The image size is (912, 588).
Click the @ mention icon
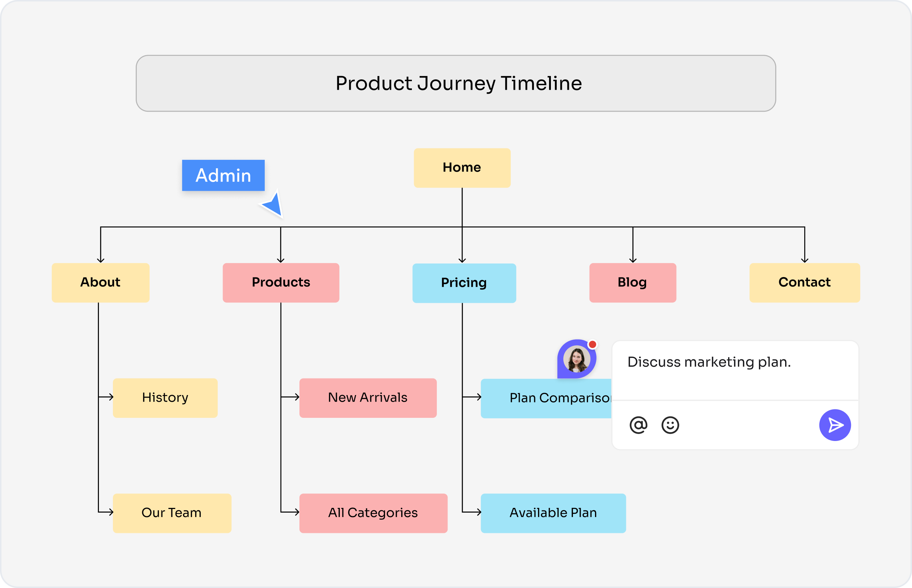(638, 425)
